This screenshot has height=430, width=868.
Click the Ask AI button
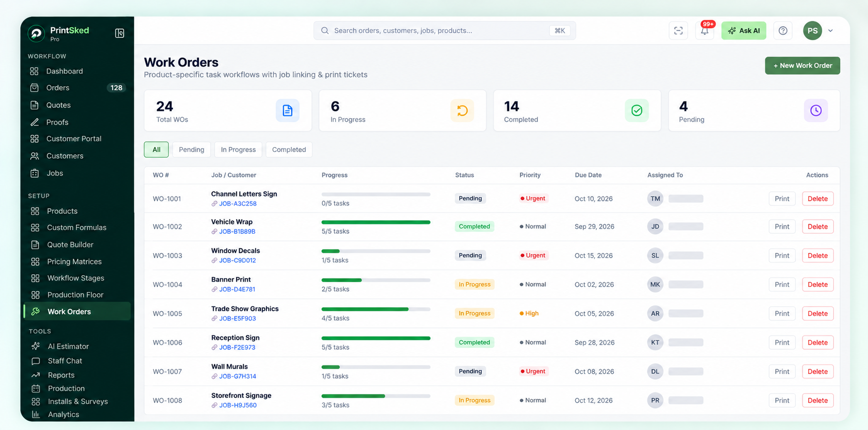[x=743, y=31]
